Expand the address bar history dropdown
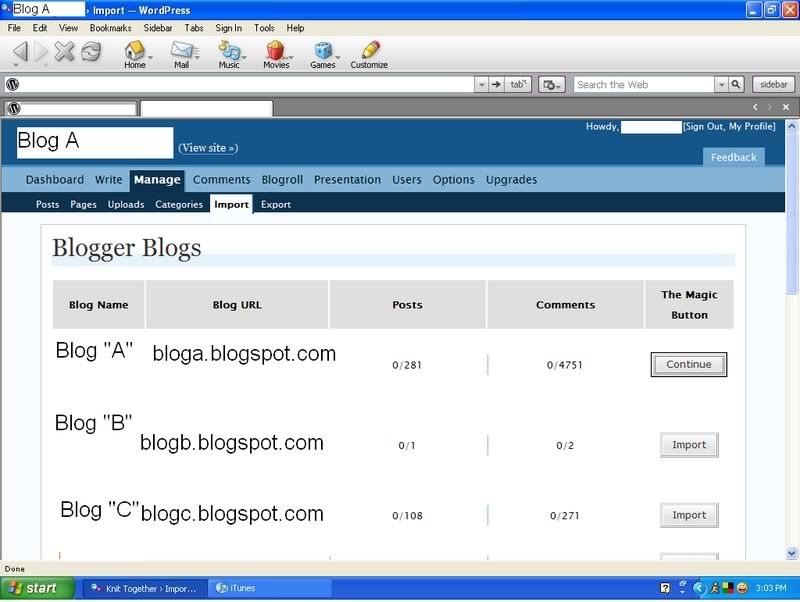The width and height of the screenshot is (800, 602). click(481, 85)
